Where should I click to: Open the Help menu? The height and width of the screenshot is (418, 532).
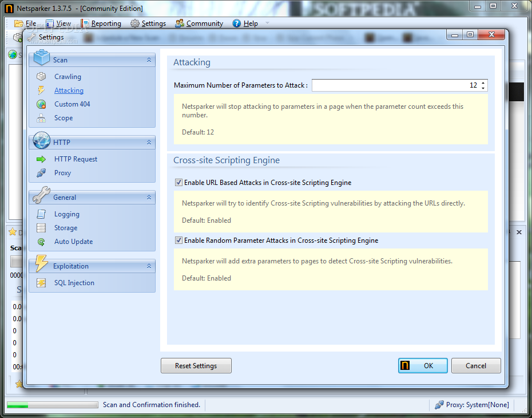[245, 23]
